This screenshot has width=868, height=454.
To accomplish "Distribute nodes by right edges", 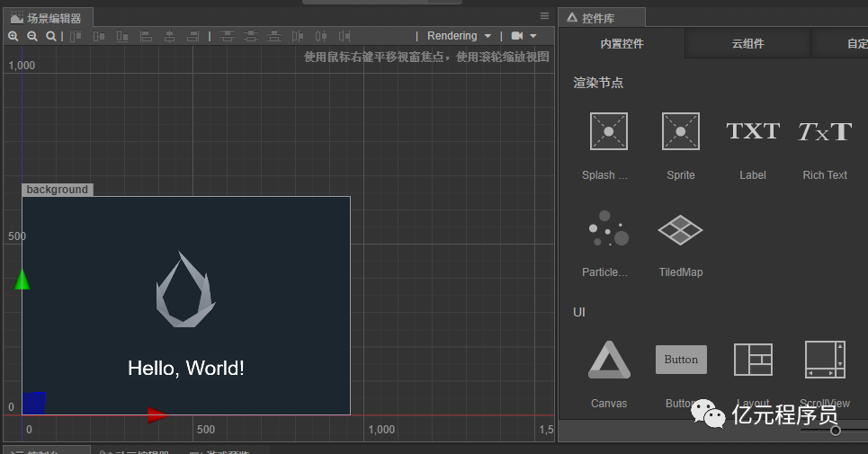I will click(345, 37).
